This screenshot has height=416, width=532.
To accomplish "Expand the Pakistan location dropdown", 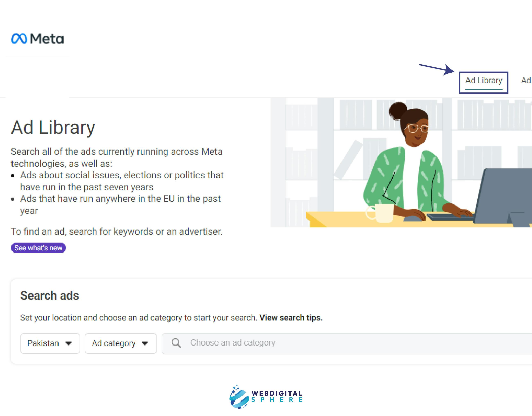I will click(x=49, y=343).
